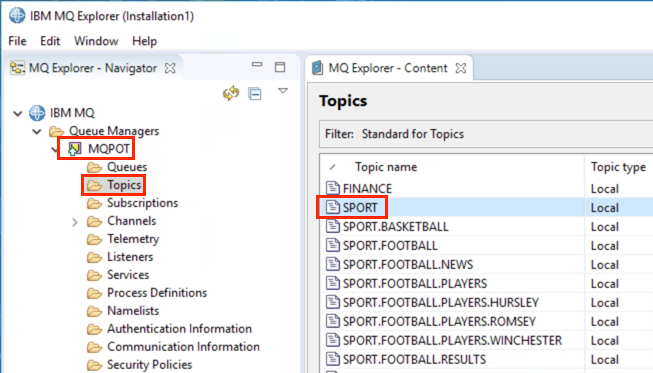The height and width of the screenshot is (373, 653).
Task: Select the SPORT.FOOTBALL.PLAYERS.WINCHESTER topic
Action: click(x=452, y=341)
